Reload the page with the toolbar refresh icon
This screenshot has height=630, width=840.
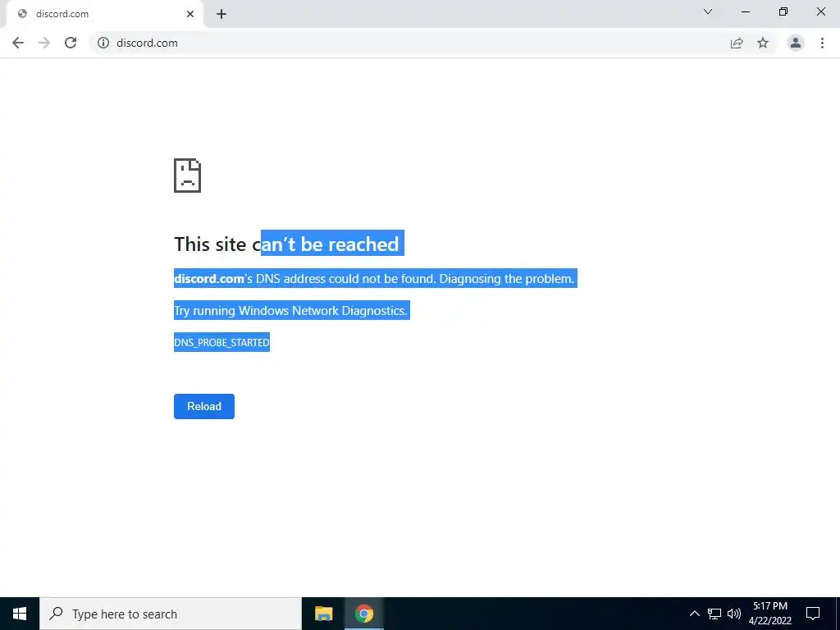pos(71,43)
